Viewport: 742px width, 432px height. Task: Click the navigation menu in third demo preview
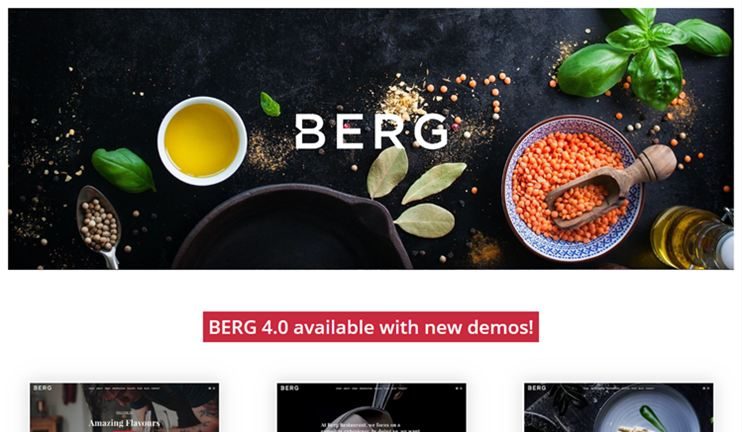click(x=618, y=388)
